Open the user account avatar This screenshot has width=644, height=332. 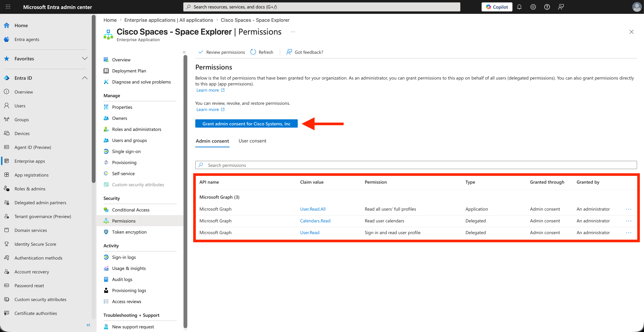pos(637,7)
